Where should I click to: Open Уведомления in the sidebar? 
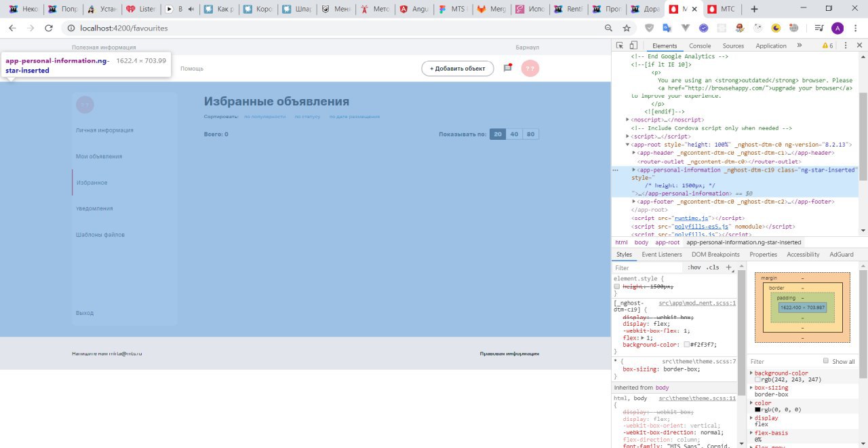tap(94, 208)
